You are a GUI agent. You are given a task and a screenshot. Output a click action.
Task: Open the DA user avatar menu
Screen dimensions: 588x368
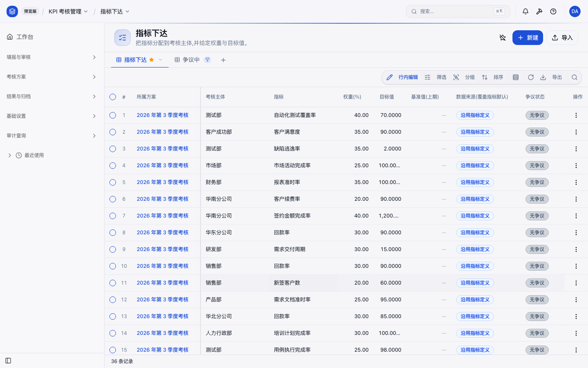[575, 11]
